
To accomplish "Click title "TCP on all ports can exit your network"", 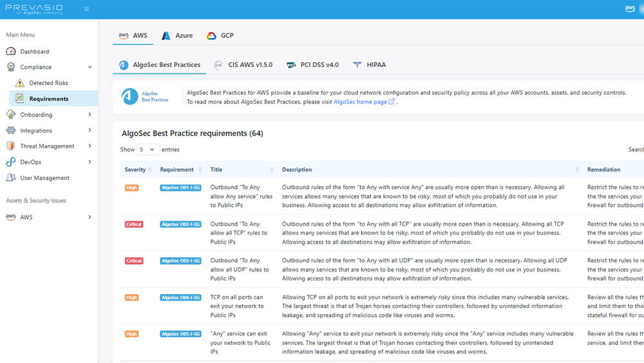I will pyautogui.click(x=237, y=306).
